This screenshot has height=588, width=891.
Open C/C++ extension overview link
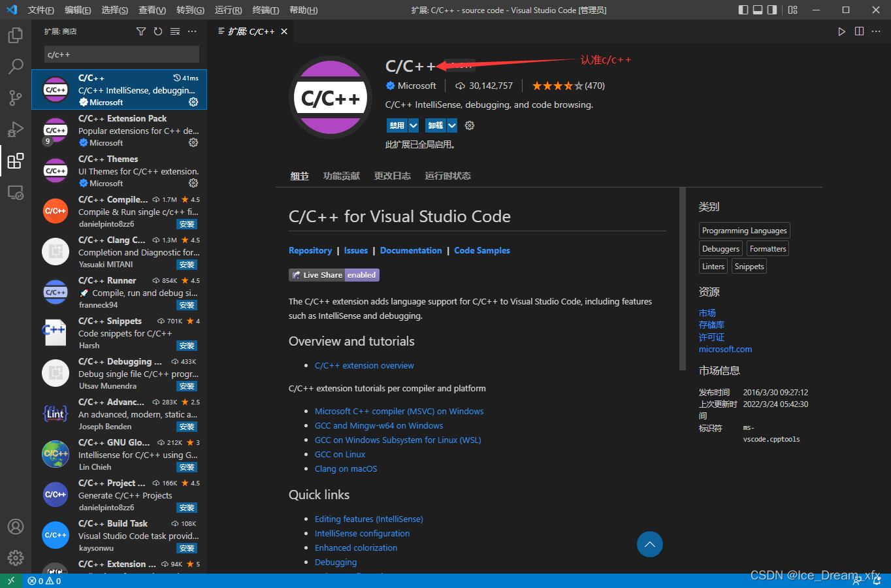click(364, 366)
